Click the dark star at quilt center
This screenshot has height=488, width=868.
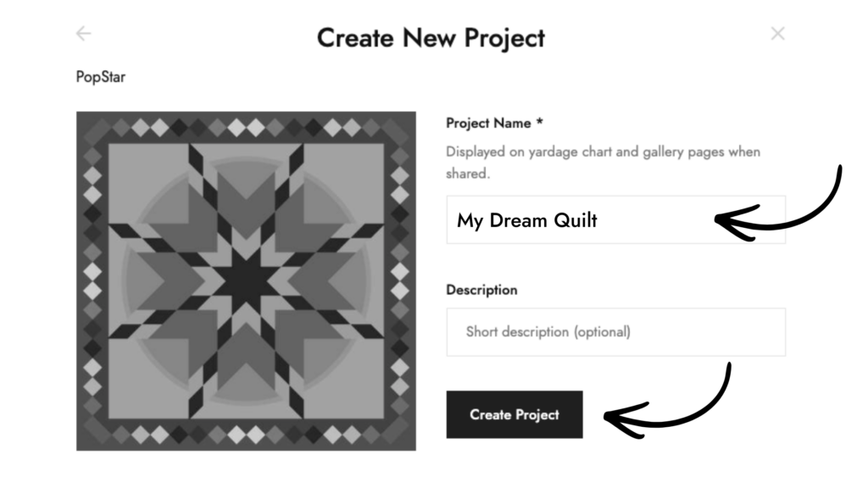[246, 281]
